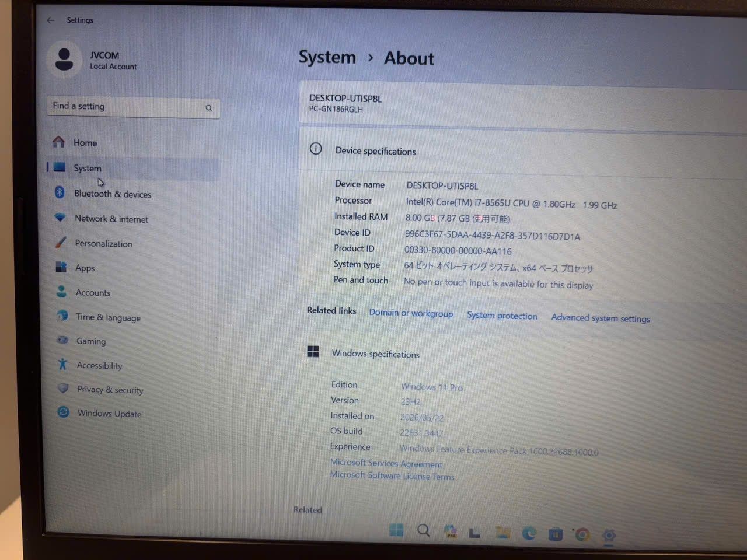Click the Installed on date 2026/05/22
The height and width of the screenshot is (560, 747).
(x=421, y=418)
